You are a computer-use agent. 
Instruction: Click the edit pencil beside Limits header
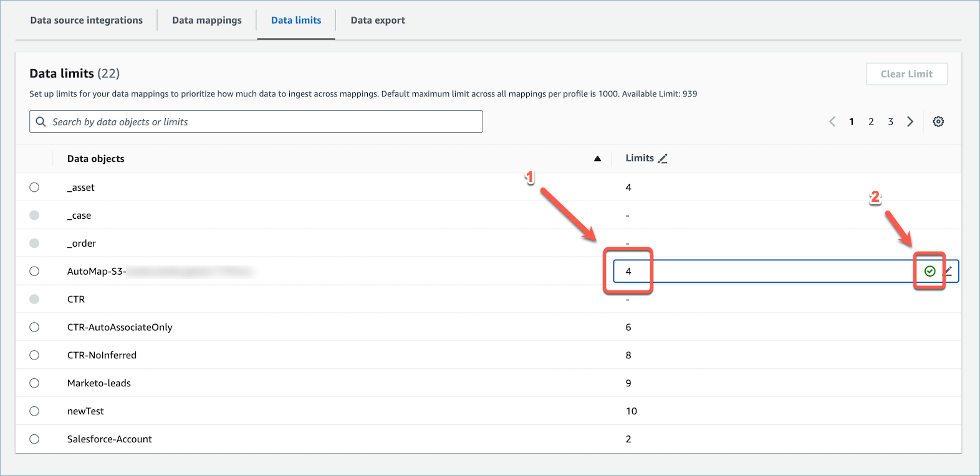point(663,159)
